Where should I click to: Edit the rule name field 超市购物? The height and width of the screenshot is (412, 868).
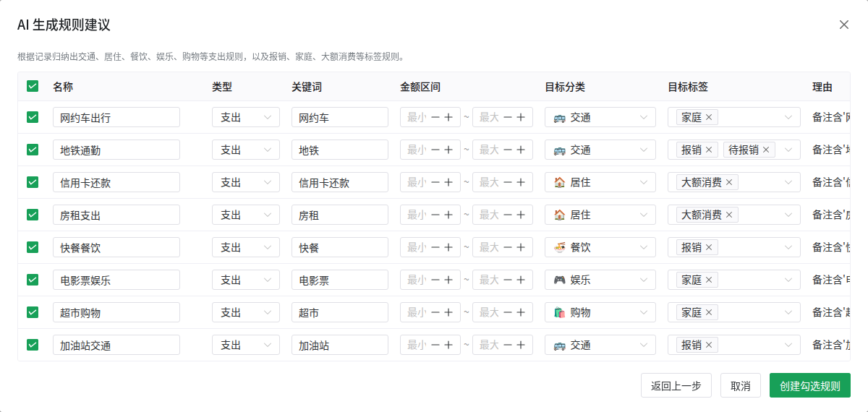pos(116,312)
